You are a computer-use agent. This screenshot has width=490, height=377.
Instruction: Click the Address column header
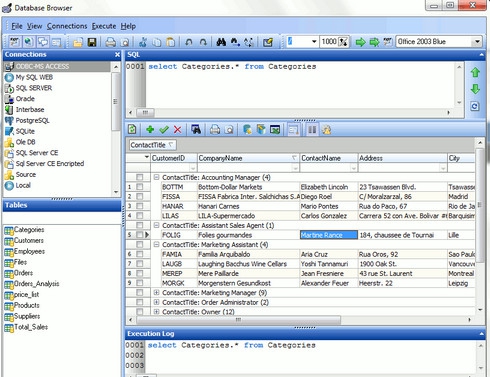pyautogui.click(x=402, y=158)
